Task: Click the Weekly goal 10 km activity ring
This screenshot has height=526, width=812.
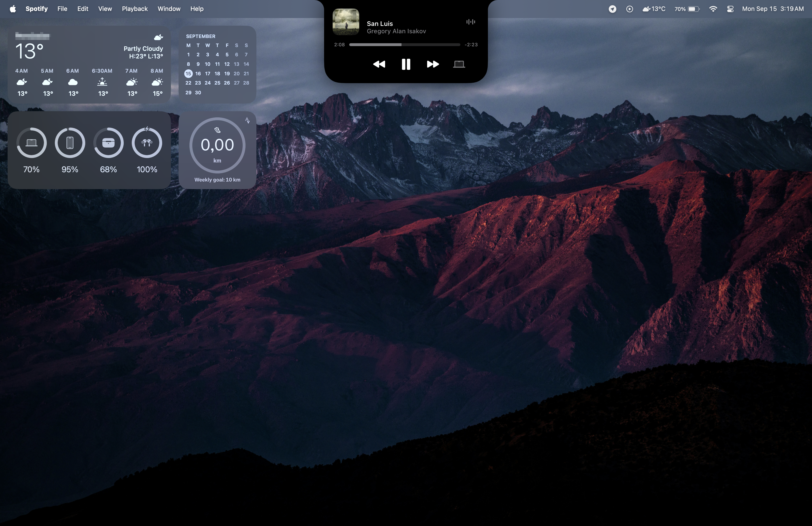Action: (x=218, y=145)
